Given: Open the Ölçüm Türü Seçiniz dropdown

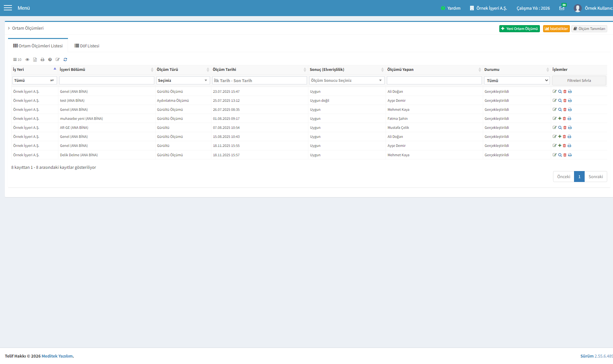Looking at the screenshot, I should coord(183,81).
